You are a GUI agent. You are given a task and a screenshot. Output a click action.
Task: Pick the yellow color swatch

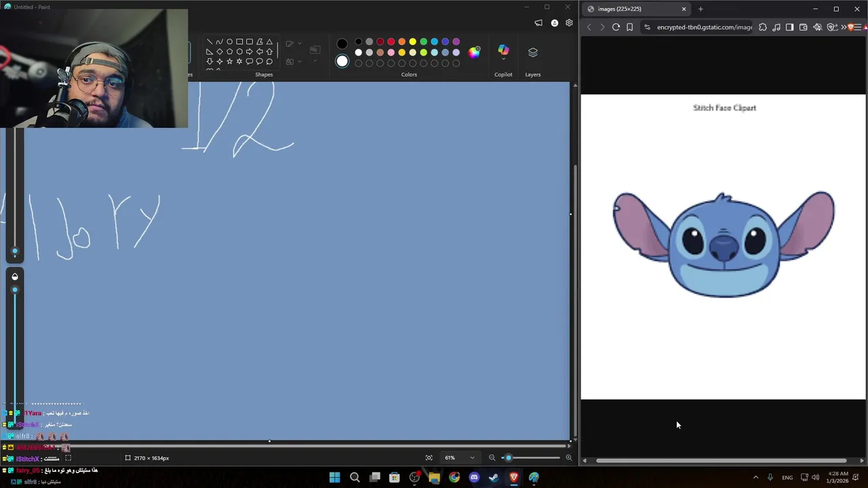pyautogui.click(x=412, y=42)
